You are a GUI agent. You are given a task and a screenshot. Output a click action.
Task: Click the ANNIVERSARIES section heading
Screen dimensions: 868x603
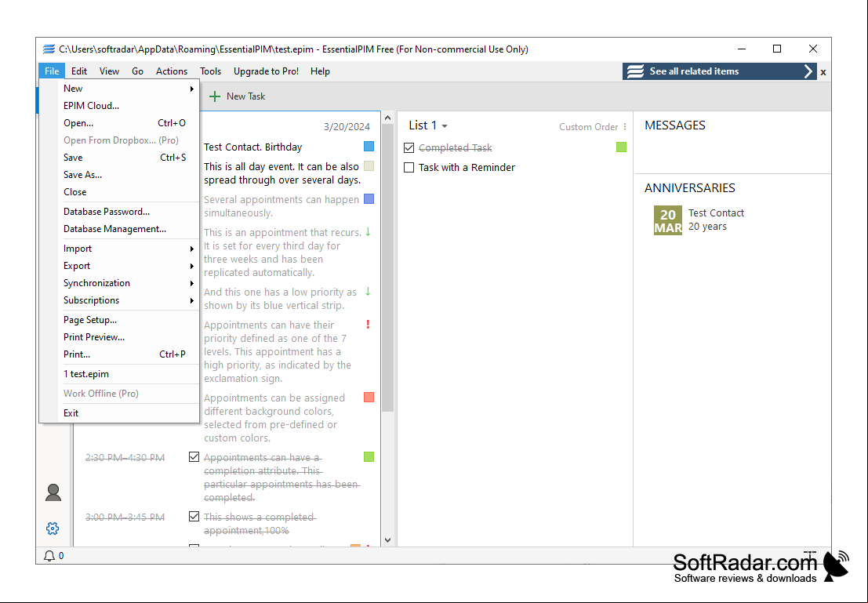[690, 187]
